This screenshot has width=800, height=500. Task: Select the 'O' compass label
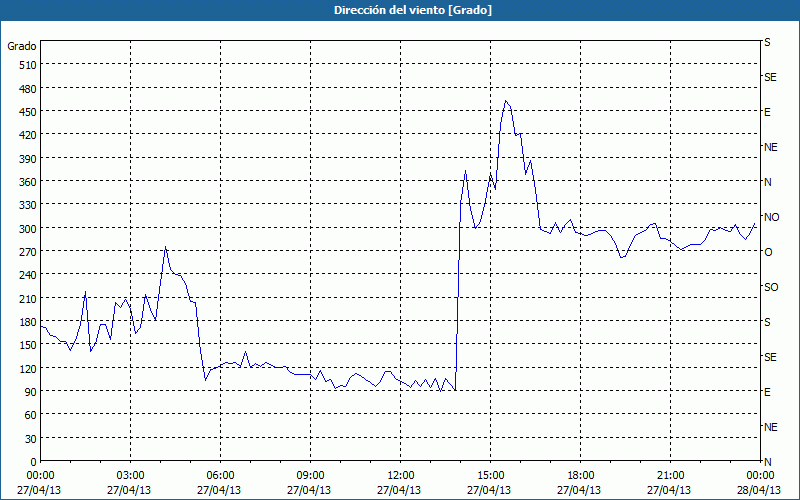coord(768,252)
